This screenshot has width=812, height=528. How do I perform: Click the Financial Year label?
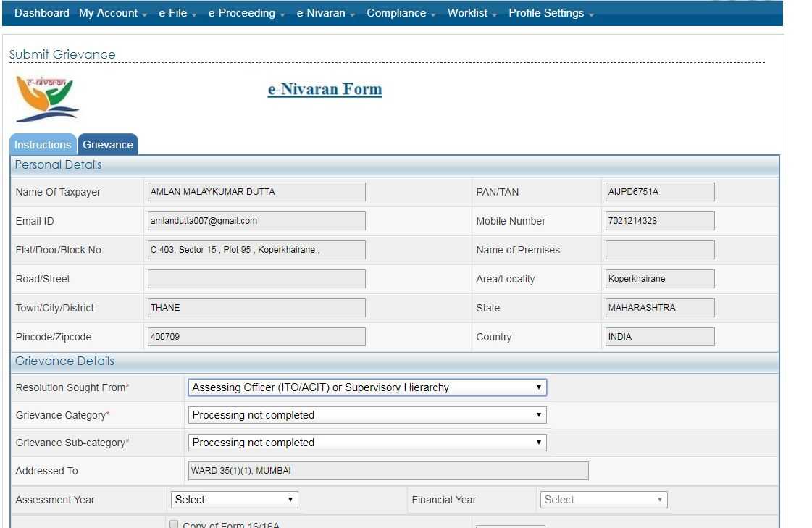[x=444, y=500]
